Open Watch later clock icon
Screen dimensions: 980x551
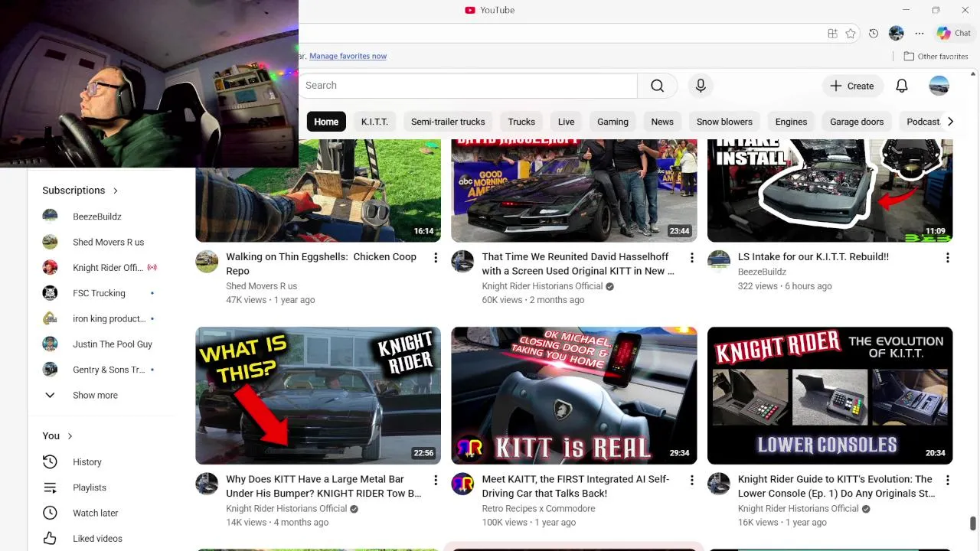[x=50, y=513]
